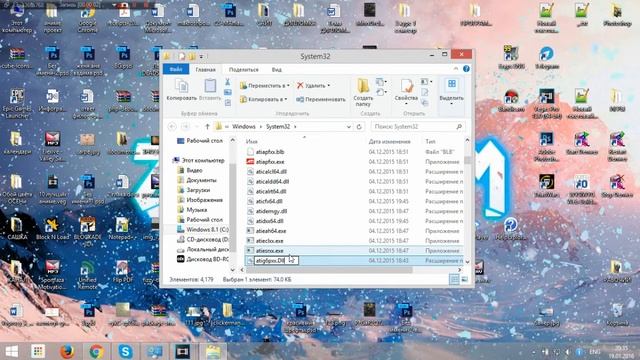Switch to the Вид tab
Image resolution: width=640 pixels, height=360 pixels.
pos(277,70)
